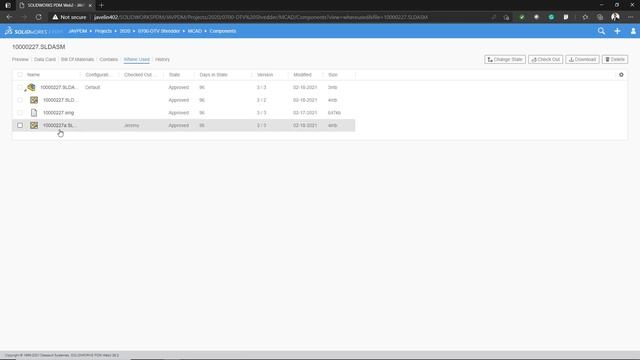Check the box for 10000227.SLD drawing row
The image size is (640, 360).
(x=20, y=100)
